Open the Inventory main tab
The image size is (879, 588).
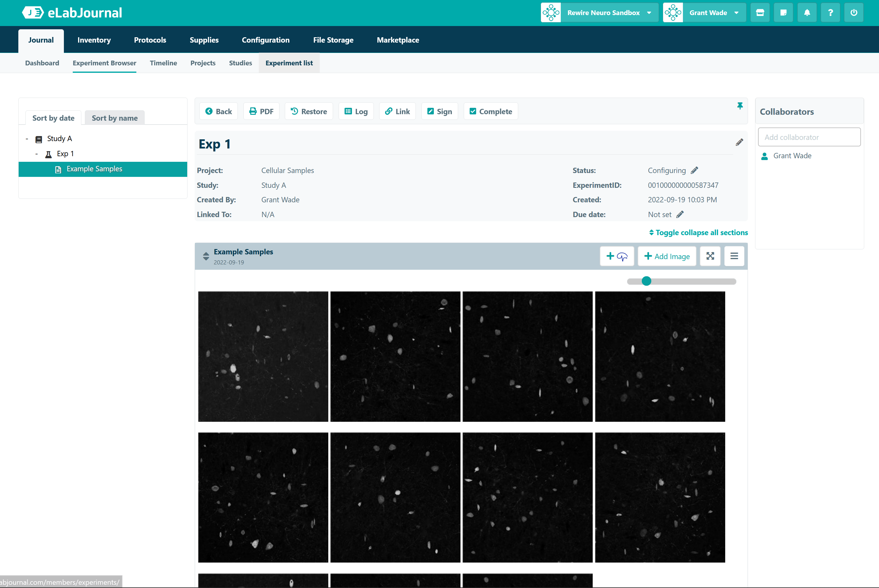[x=94, y=40]
